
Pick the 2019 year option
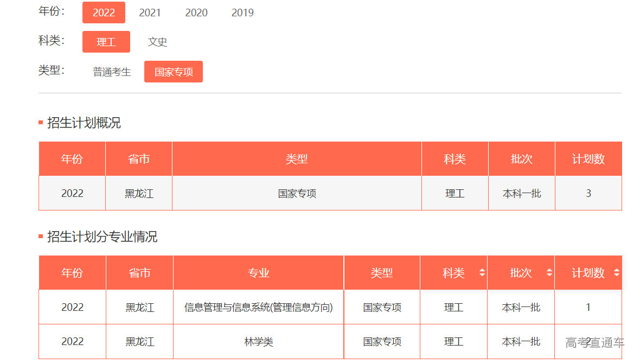point(242,12)
